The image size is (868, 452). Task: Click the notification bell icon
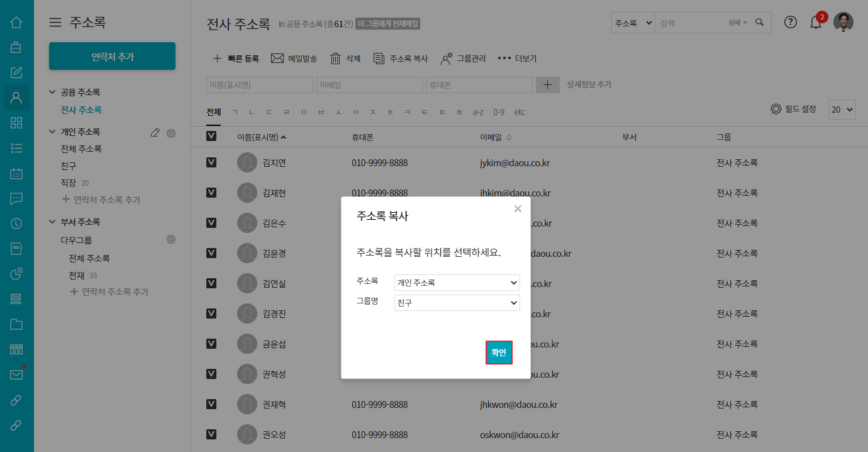pyautogui.click(x=816, y=23)
